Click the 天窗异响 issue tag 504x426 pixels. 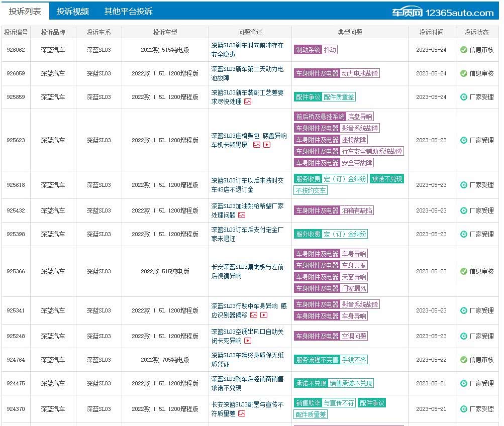pyautogui.click(x=354, y=277)
